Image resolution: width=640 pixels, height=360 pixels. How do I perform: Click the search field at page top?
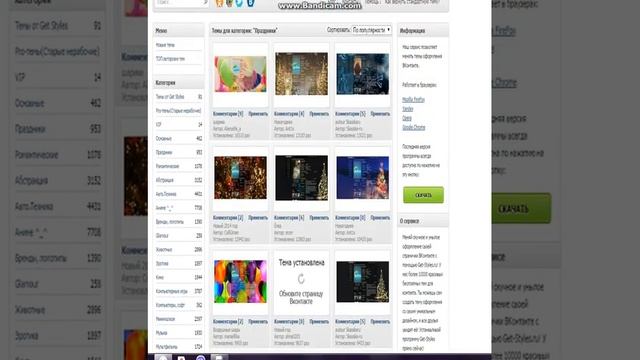[x=182, y=3]
